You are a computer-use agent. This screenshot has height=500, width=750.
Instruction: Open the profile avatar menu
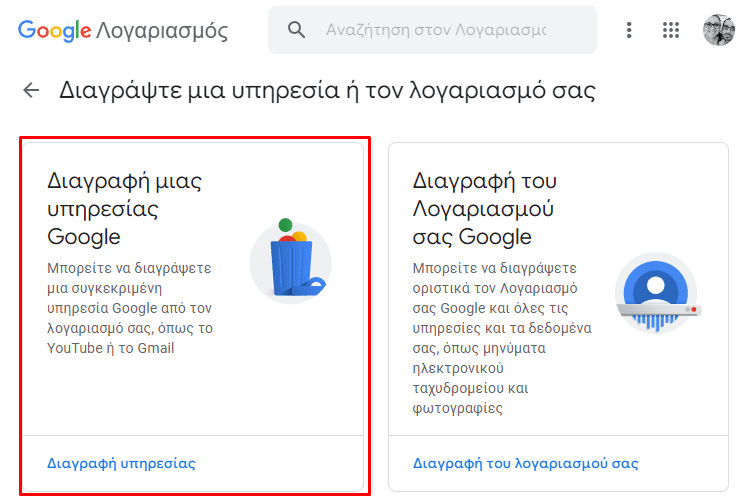718,30
